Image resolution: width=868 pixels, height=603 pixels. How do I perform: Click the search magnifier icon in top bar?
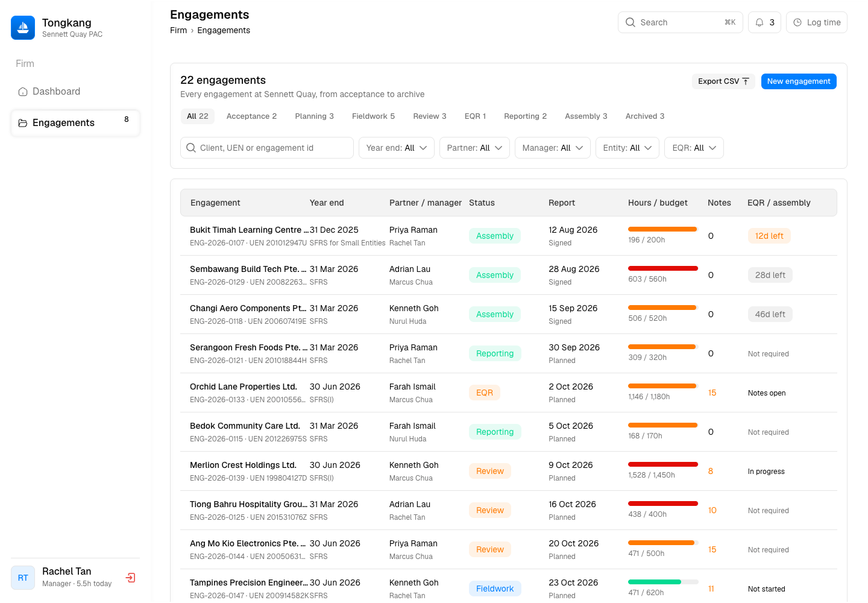[x=631, y=22]
